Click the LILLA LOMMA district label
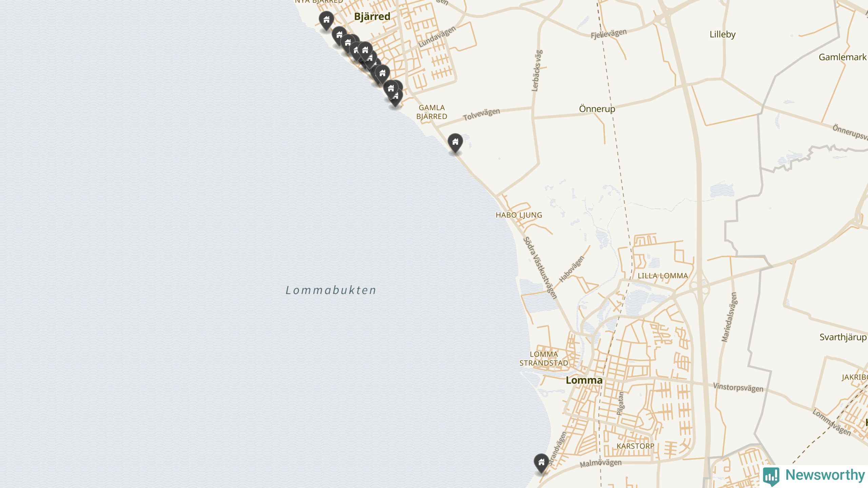Viewport: 868px width, 488px height. 663,276
